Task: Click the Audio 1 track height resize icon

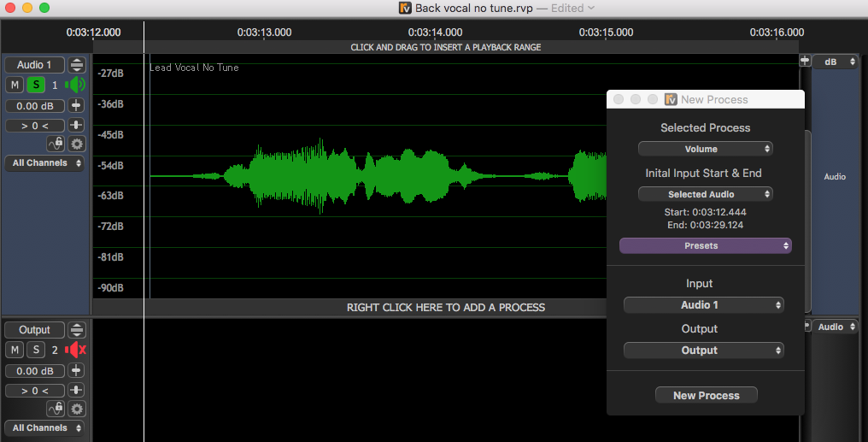Action: click(x=77, y=65)
